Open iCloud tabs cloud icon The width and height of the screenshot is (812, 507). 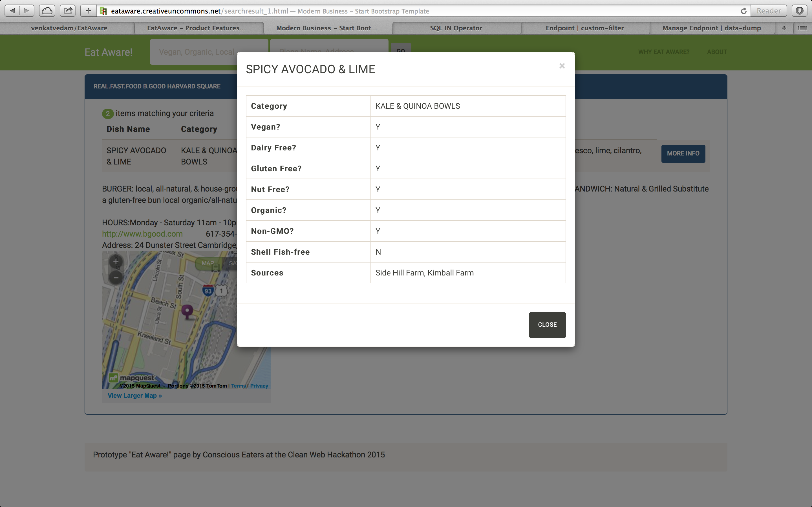47,11
